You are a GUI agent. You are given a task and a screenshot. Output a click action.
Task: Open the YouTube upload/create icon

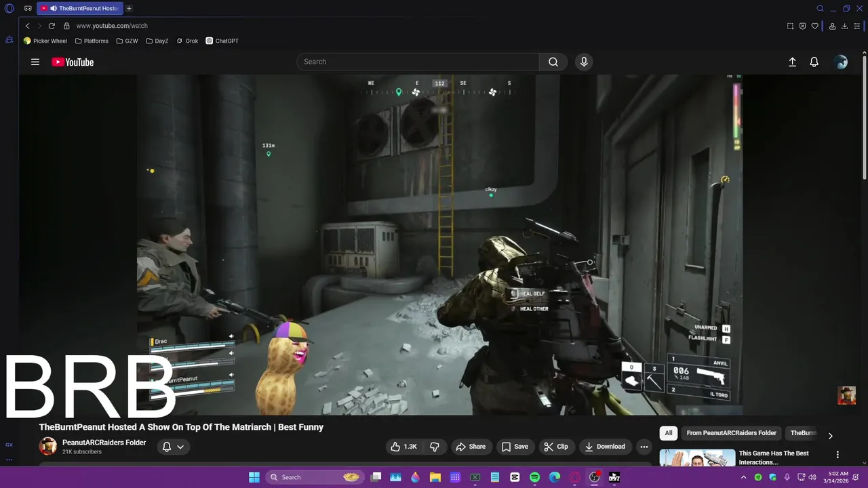pos(792,62)
